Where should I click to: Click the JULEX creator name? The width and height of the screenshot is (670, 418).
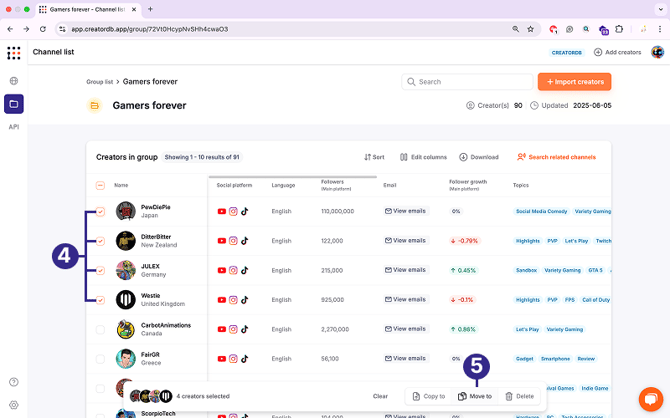[x=150, y=266]
